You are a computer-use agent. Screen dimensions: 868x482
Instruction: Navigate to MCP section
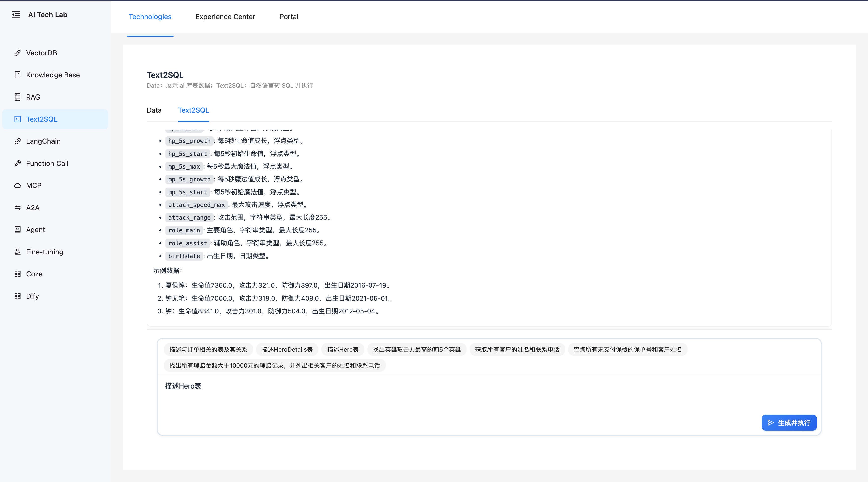pyautogui.click(x=55, y=185)
